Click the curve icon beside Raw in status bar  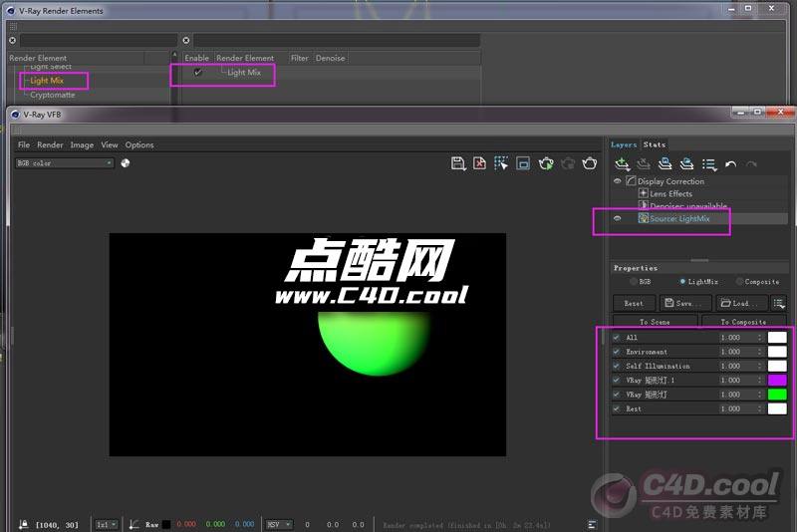coord(133,524)
